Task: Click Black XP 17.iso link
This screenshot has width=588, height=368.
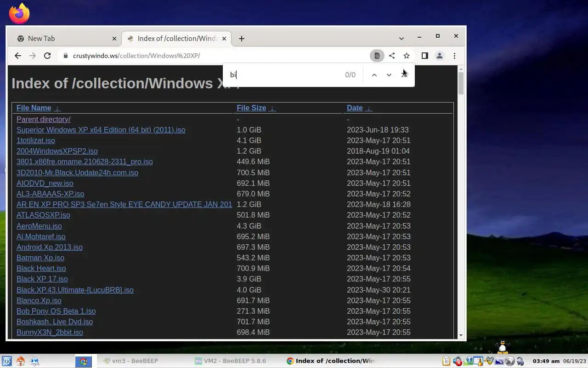Action: [42, 279]
